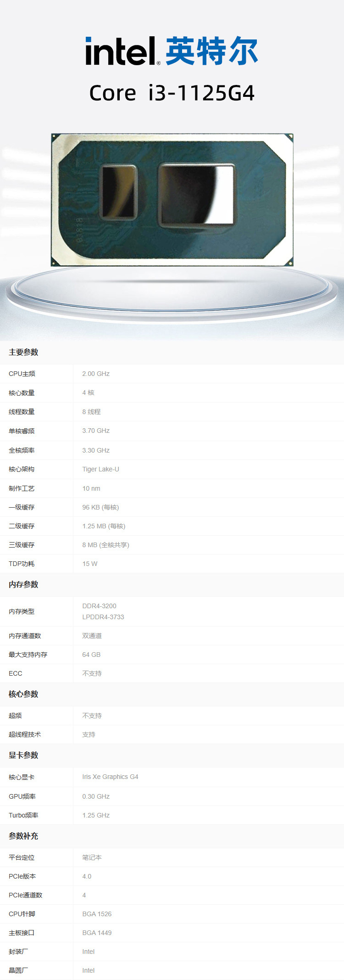Select the 3.30 GHz value

[x=96, y=450]
